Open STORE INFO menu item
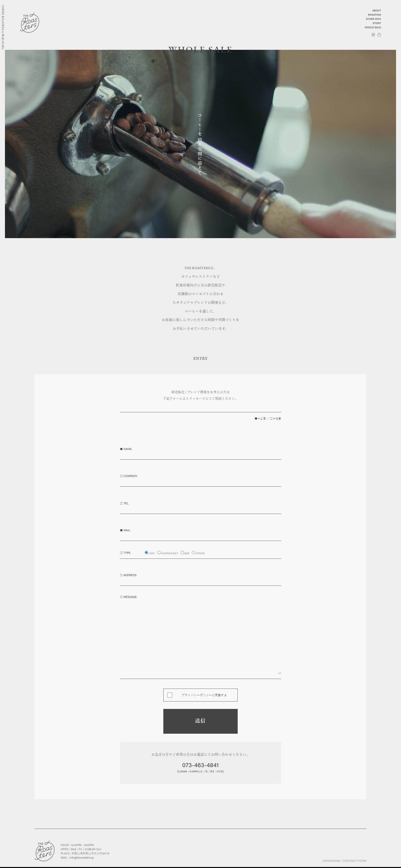 pyautogui.click(x=373, y=19)
